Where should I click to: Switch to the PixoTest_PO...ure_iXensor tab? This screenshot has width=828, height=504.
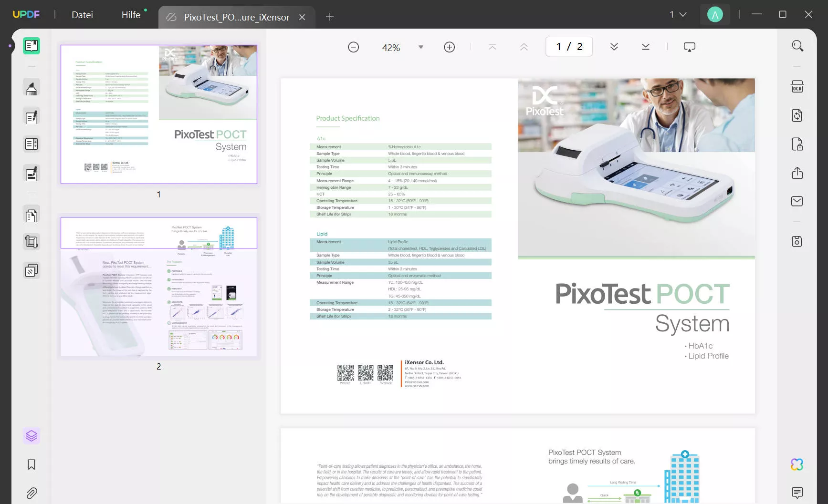pyautogui.click(x=237, y=17)
